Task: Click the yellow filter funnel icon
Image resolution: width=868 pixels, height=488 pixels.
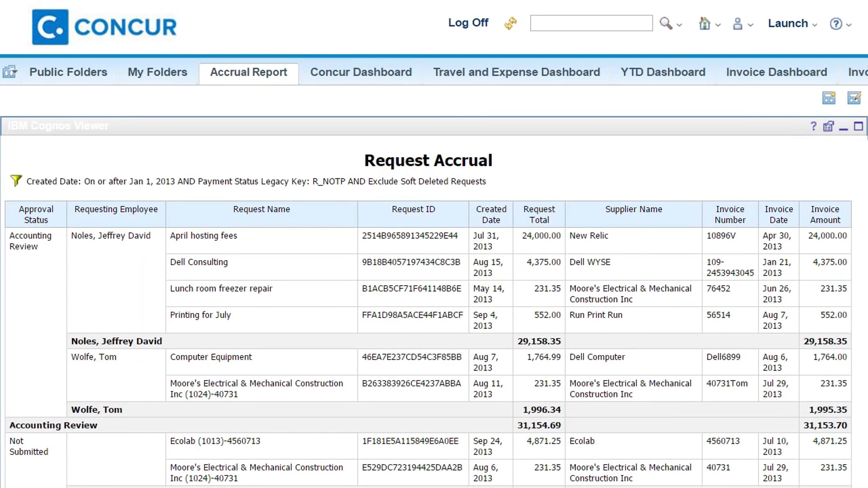Action: pyautogui.click(x=16, y=180)
